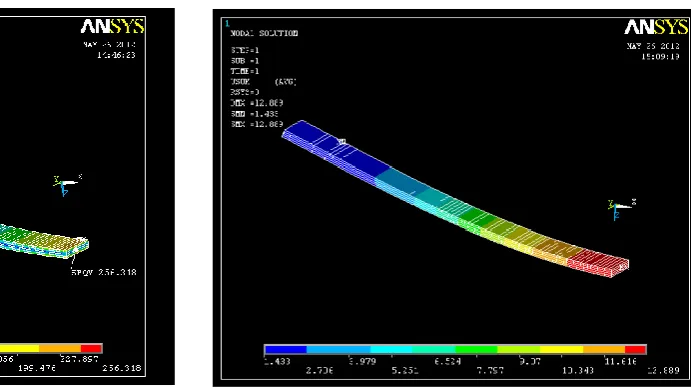
Task: Click legend value 1.433
Action: click(277, 361)
